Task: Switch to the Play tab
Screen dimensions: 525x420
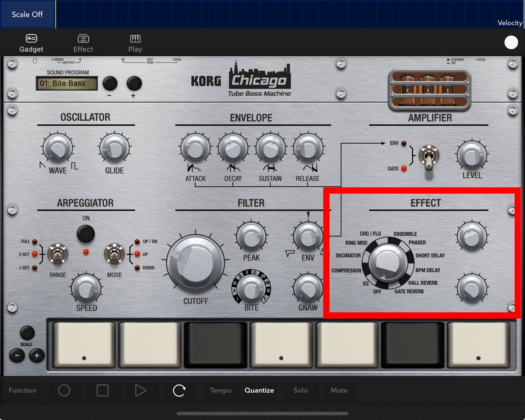Action: 135,43
